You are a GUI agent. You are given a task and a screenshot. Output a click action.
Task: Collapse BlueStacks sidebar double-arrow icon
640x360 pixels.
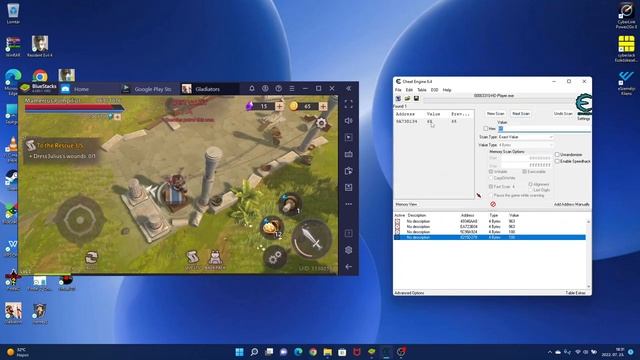[349, 89]
